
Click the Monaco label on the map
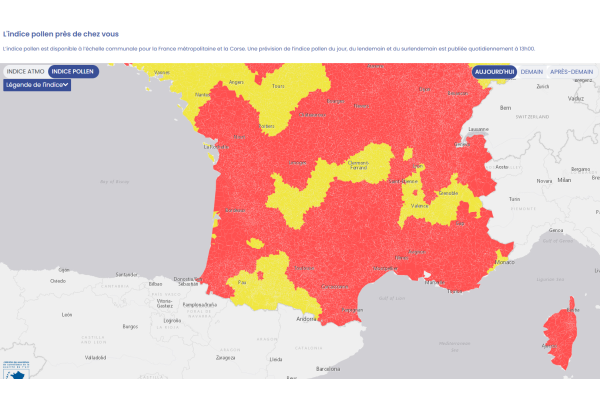pyautogui.click(x=507, y=262)
